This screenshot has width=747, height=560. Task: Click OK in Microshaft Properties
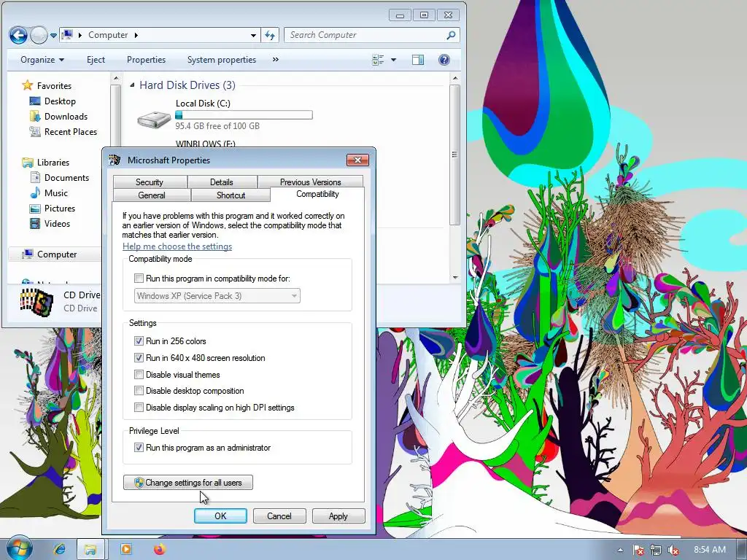click(220, 516)
